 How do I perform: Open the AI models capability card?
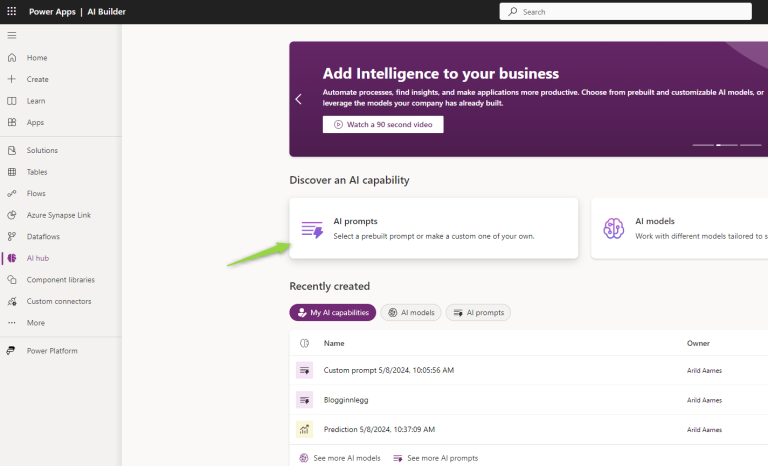(x=679, y=228)
